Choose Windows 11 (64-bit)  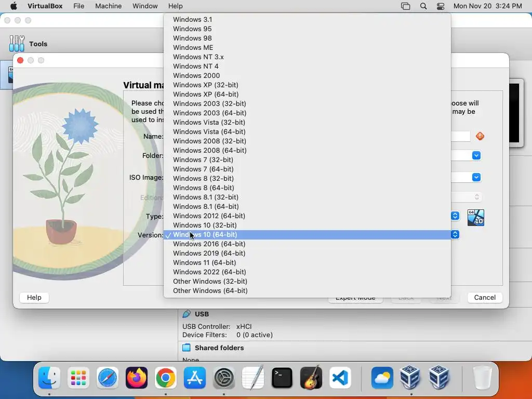point(307,262)
